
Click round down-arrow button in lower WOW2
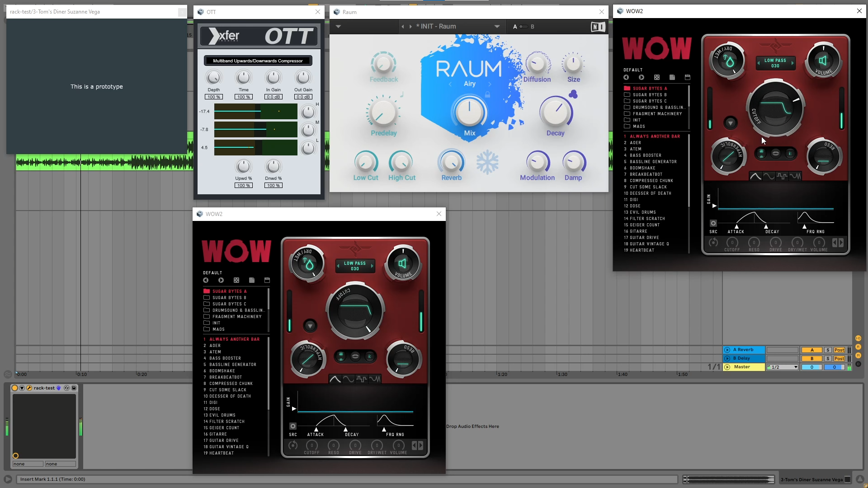click(310, 326)
